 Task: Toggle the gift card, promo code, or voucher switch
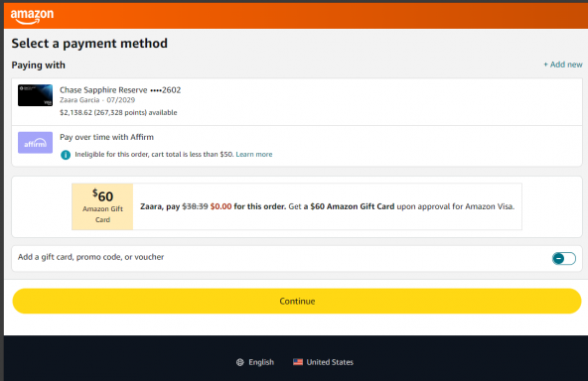(x=563, y=259)
